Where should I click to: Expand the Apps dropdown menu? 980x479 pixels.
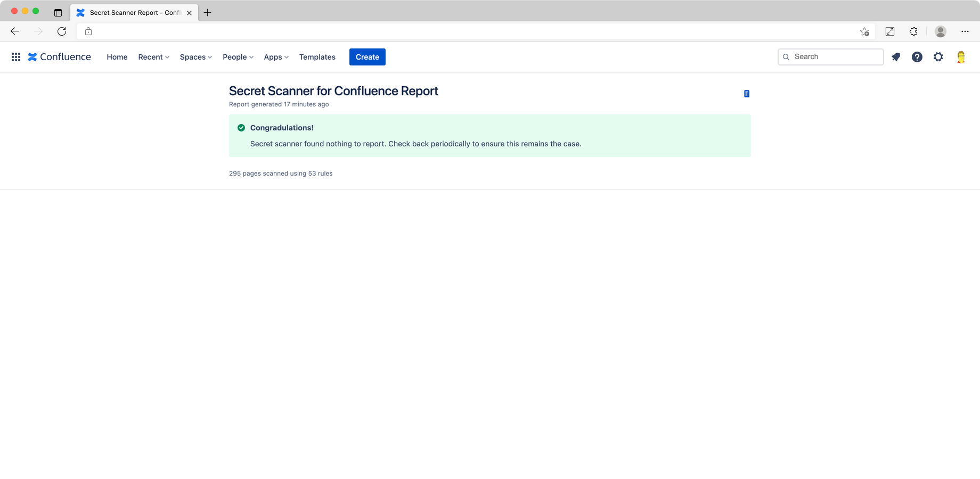tap(276, 57)
